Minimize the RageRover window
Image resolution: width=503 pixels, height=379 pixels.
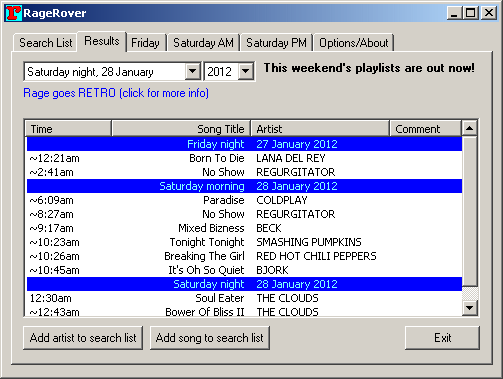point(454,13)
